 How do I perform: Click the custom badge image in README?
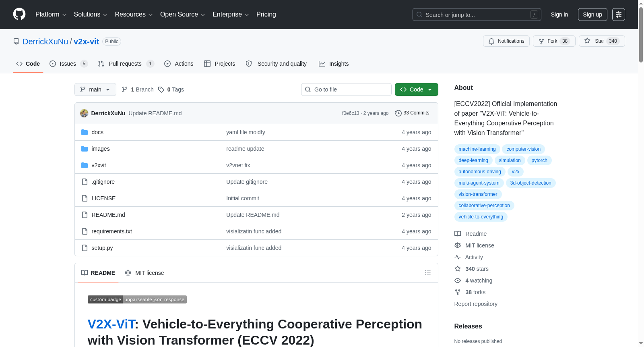coord(137,299)
